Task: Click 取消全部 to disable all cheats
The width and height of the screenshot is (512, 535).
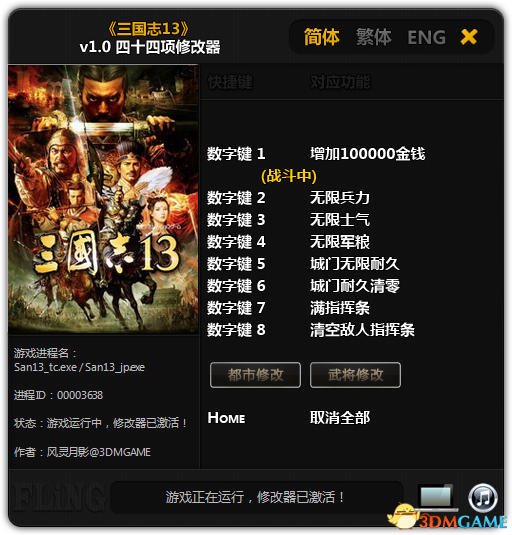Action: (340, 418)
